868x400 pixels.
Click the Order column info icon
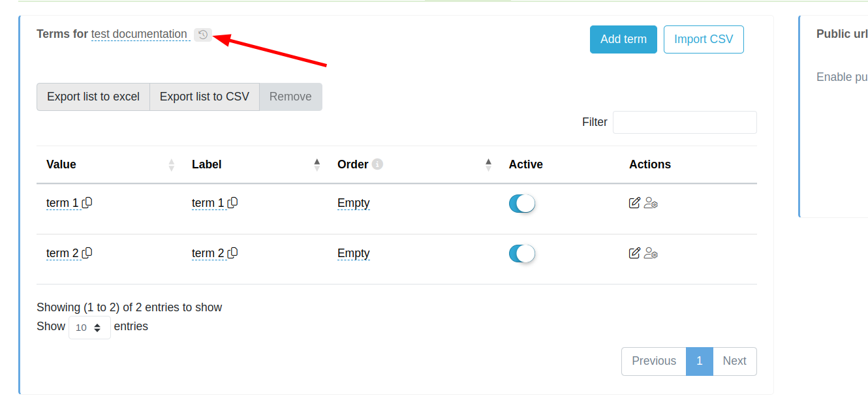coord(377,164)
